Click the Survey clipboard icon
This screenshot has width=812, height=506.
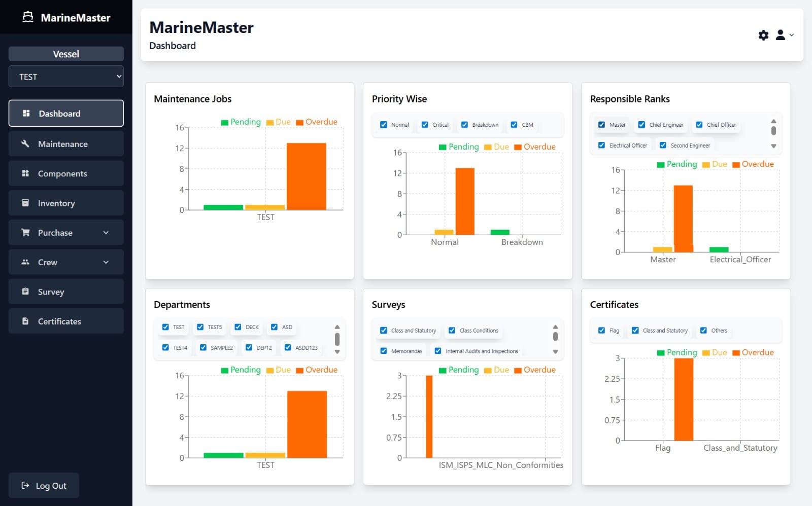(25, 292)
